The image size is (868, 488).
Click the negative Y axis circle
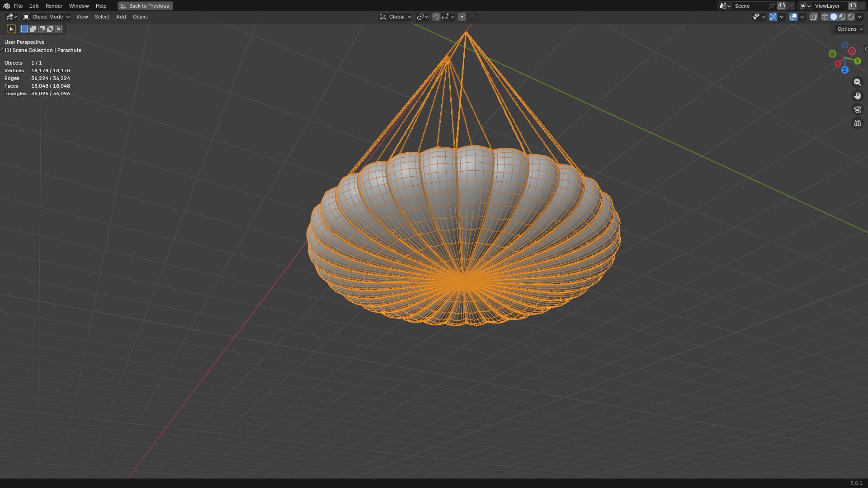(832, 54)
